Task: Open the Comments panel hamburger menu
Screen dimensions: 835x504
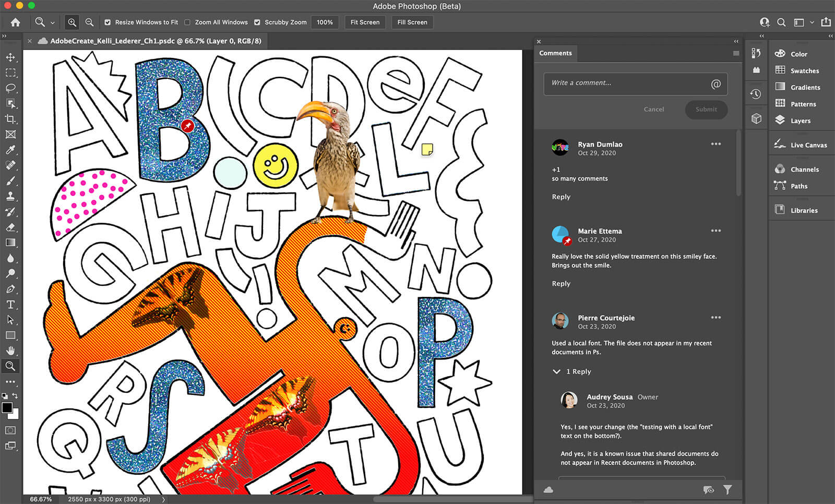Action: tap(736, 53)
